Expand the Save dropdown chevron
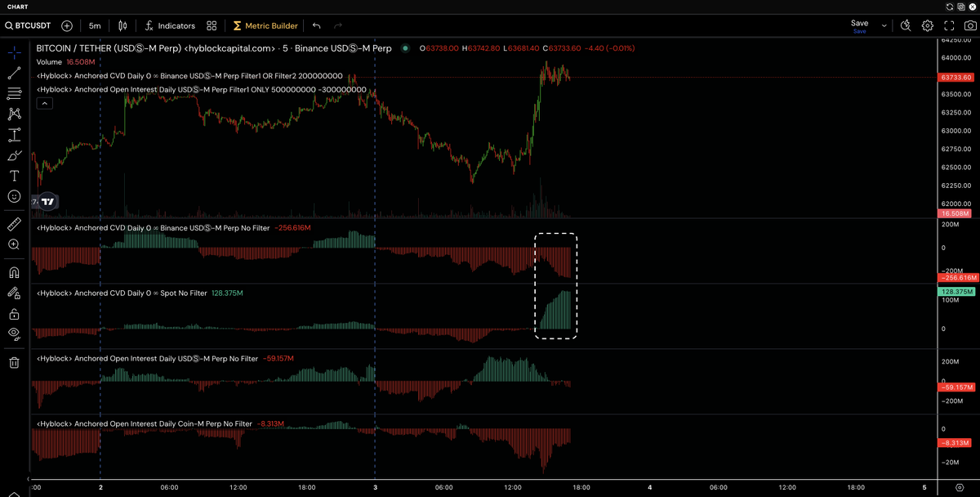Viewport: 980px width, 497px height. 884,26
